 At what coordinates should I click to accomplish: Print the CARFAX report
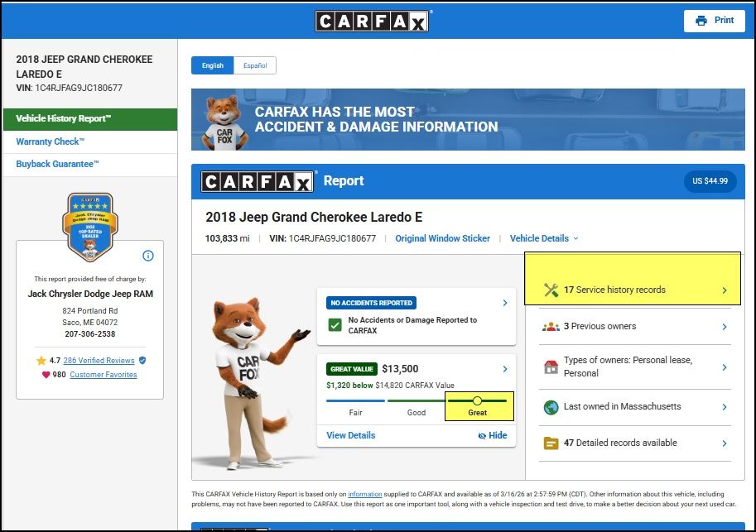[715, 21]
